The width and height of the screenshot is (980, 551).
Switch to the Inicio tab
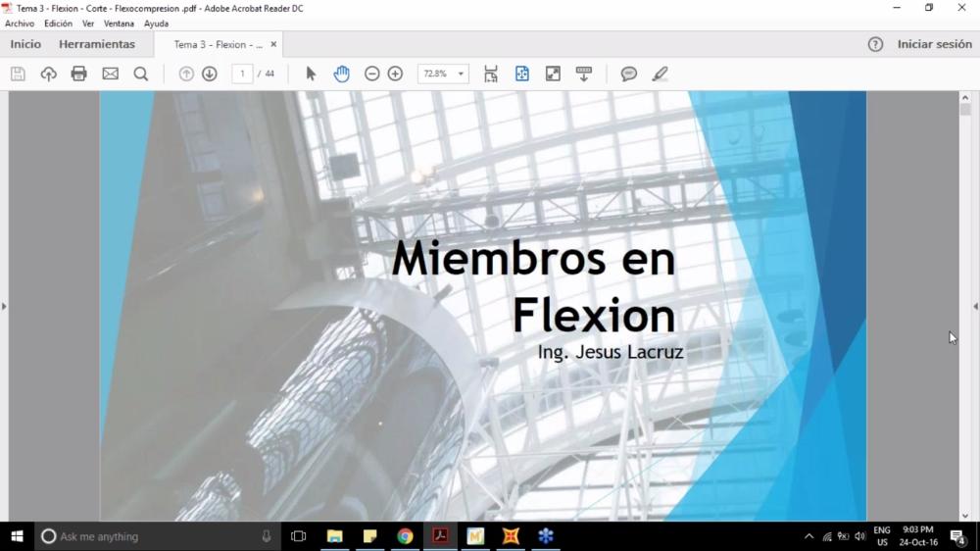(25, 44)
